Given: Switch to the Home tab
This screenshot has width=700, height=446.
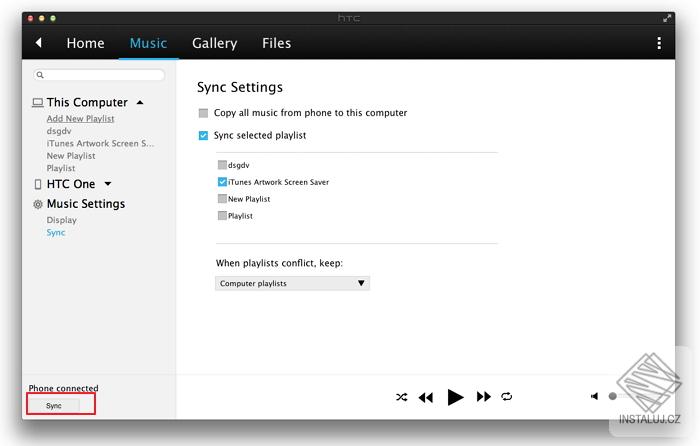Looking at the screenshot, I should tap(85, 43).
